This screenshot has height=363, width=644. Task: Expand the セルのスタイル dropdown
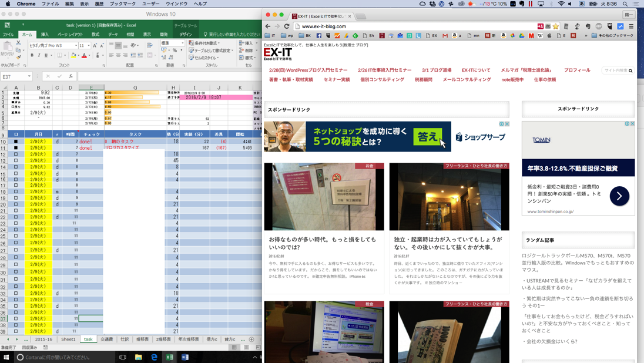(204, 58)
